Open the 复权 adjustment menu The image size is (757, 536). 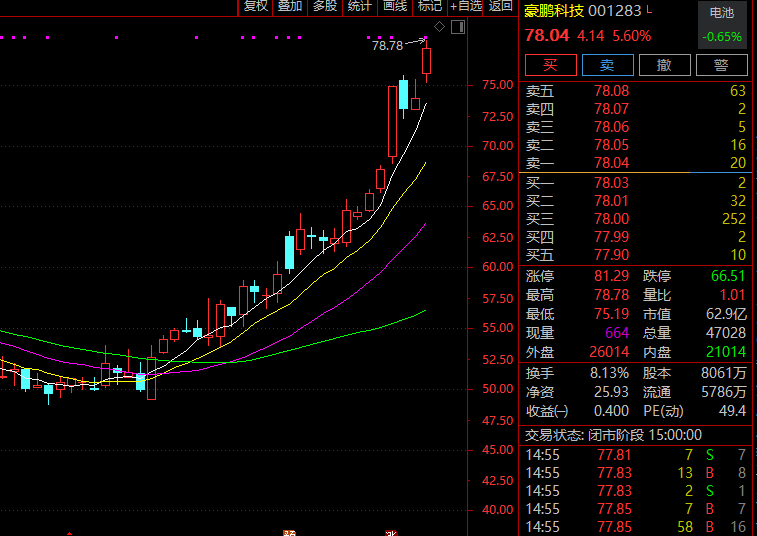[x=255, y=6]
